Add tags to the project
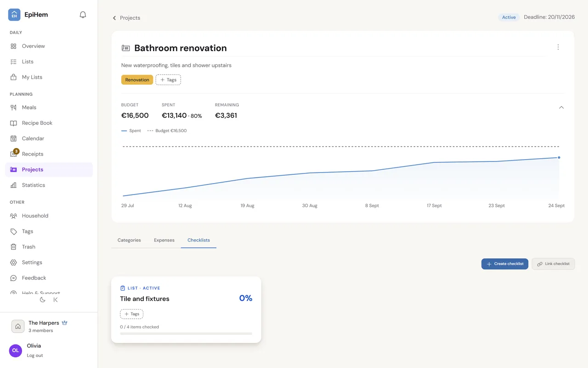The width and height of the screenshot is (588, 368). click(168, 80)
